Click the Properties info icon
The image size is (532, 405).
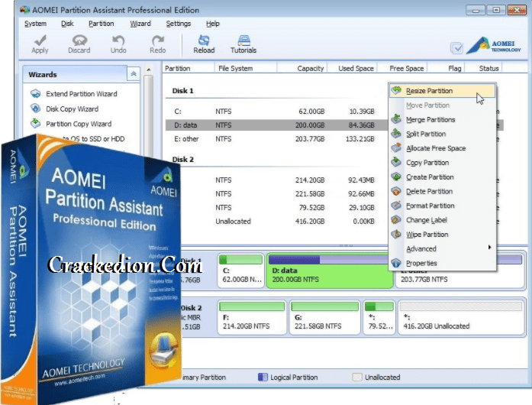(396, 263)
